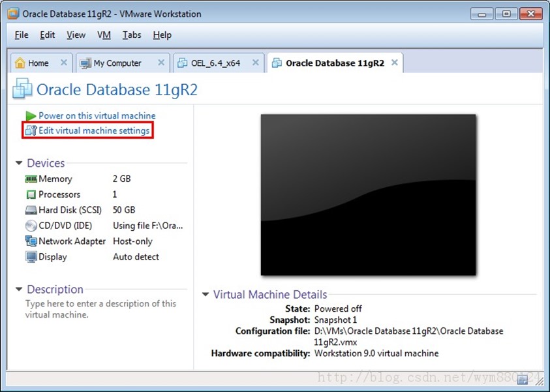Screen dimensions: 550x392
Task: Click the wrench settings icon
Action: click(x=31, y=130)
